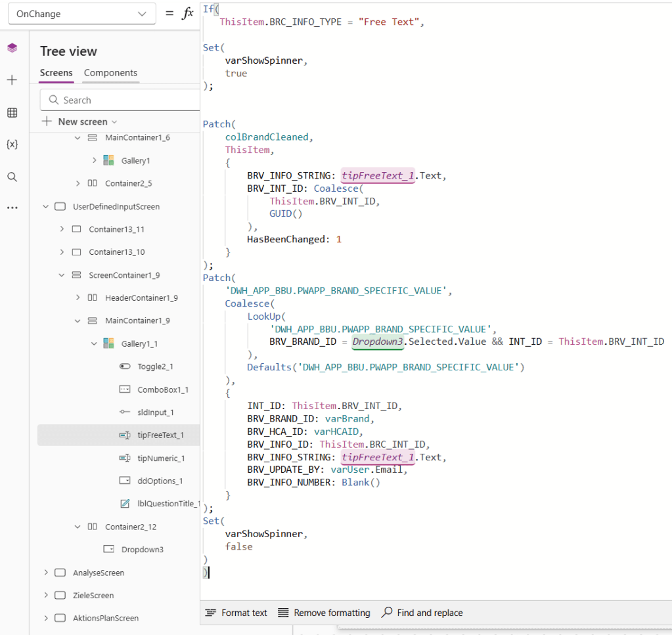Screen dimensions: 672x635
Task: Click the Format text button
Action: [236, 613]
